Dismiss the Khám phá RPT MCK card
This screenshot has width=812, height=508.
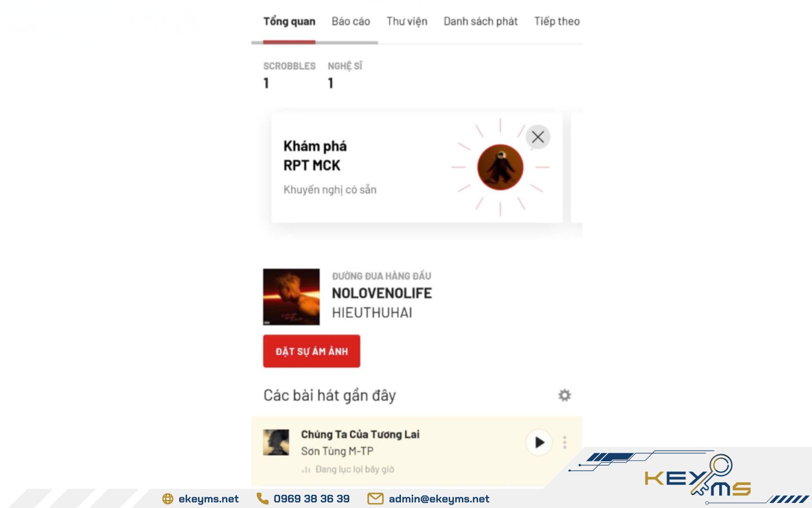[x=538, y=137]
